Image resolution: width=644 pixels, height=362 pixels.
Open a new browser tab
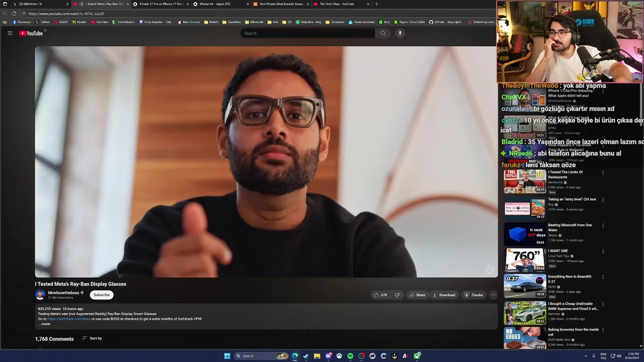(376, 4)
